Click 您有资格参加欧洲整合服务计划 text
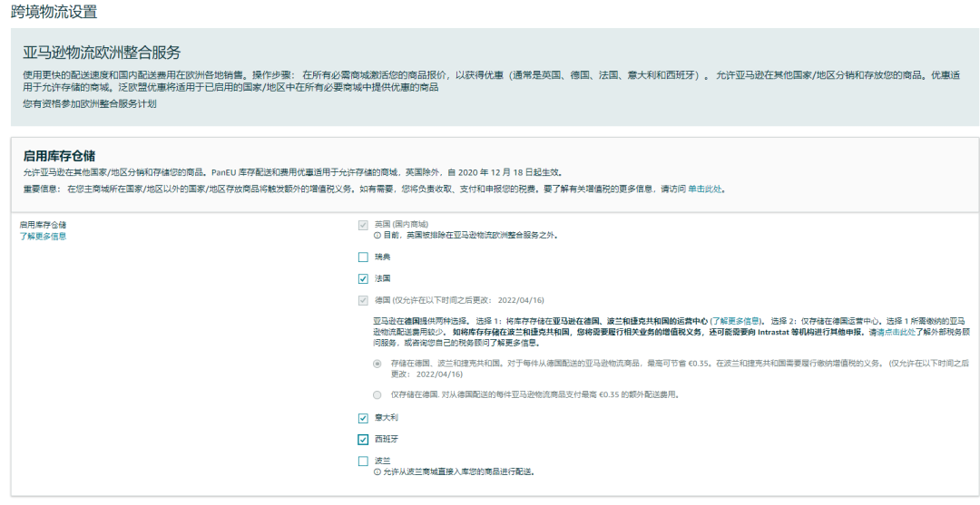The height and width of the screenshot is (505, 980). (90, 103)
